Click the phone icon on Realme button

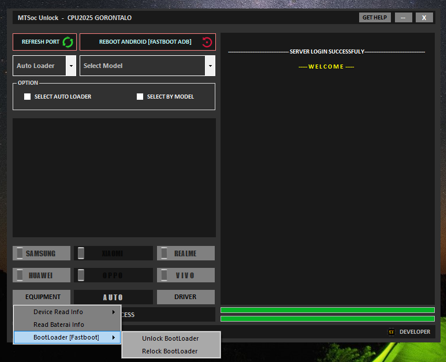(x=164, y=253)
